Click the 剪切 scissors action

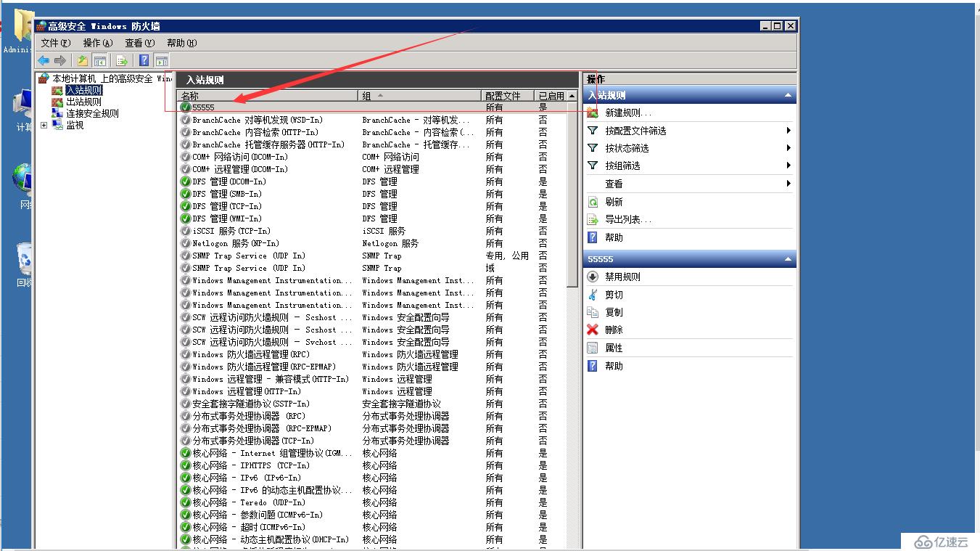[614, 295]
